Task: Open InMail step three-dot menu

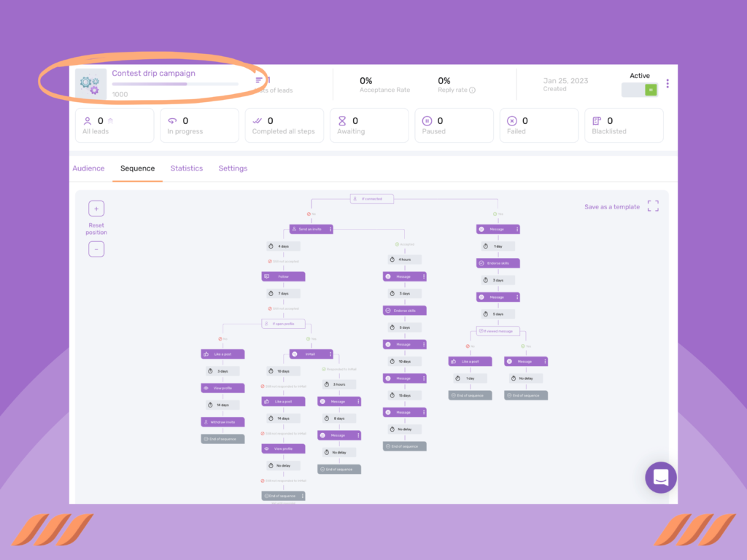Action: tap(330, 354)
